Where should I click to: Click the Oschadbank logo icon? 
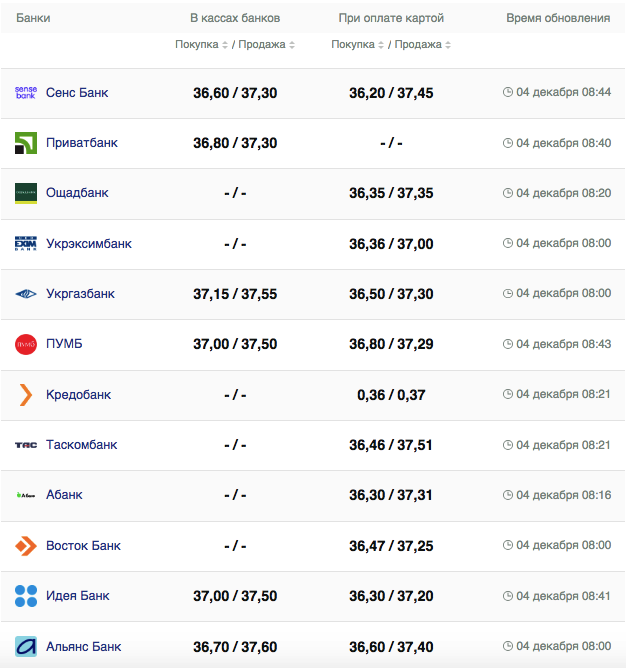pos(26,193)
